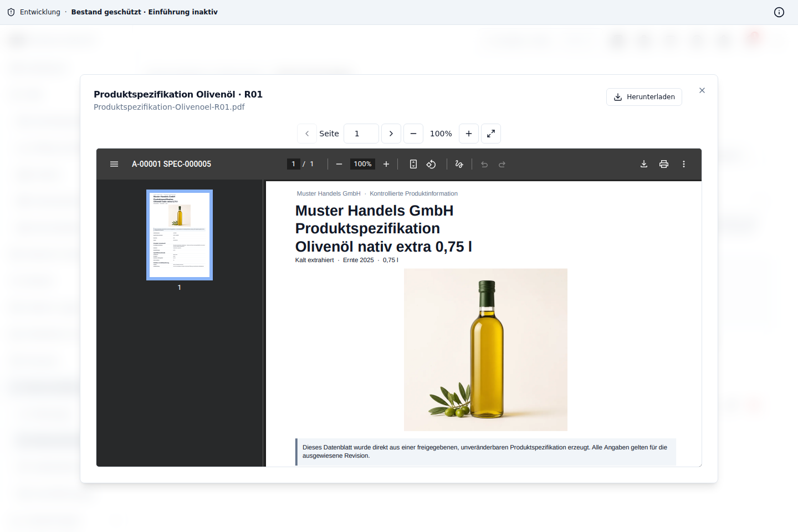Zoom in using PDF viewer plus icon
The image size is (798, 532).
(386, 164)
